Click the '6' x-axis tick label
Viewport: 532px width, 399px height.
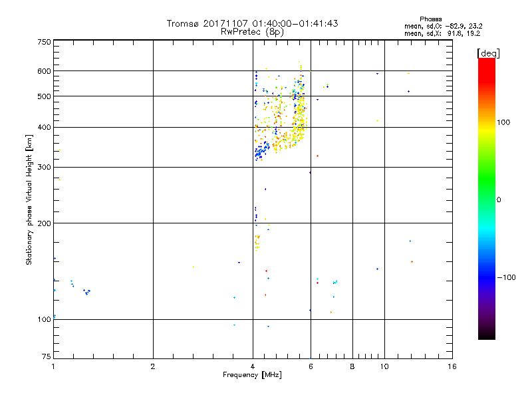[x=311, y=366]
